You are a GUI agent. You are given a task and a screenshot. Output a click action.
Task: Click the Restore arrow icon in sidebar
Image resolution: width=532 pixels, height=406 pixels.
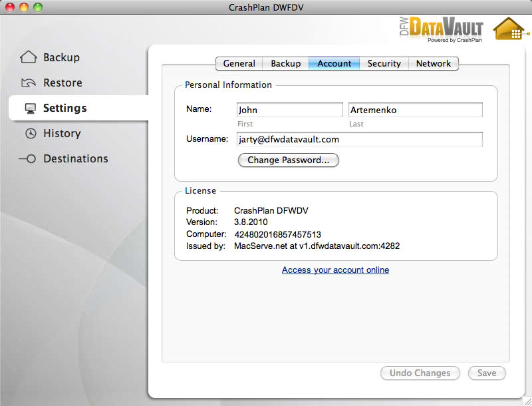(x=29, y=83)
